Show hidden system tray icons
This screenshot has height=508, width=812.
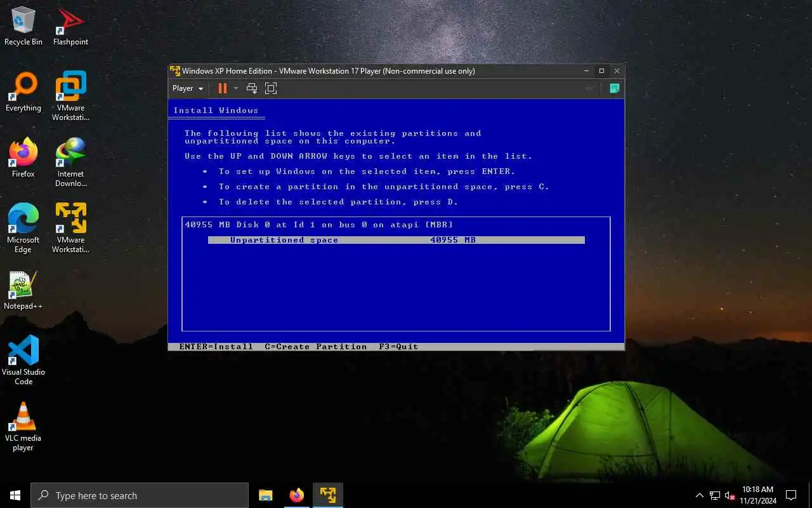[x=700, y=495]
